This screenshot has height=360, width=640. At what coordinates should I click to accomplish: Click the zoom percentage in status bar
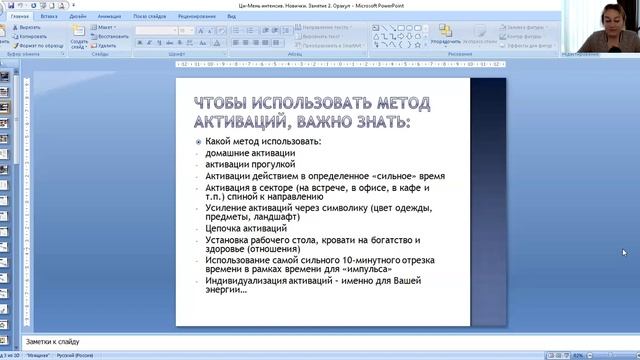point(578,356)
